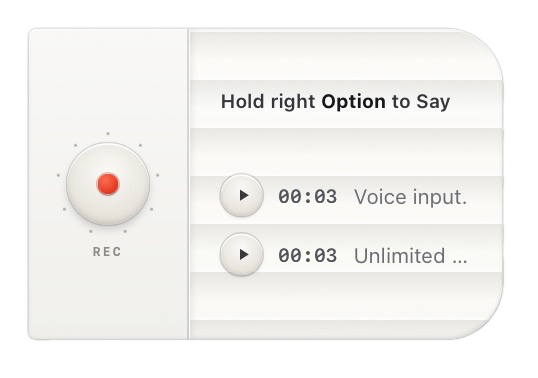
Task: Click the play triangle icon beside 'Voice input.'
Action: click(244, 195)
